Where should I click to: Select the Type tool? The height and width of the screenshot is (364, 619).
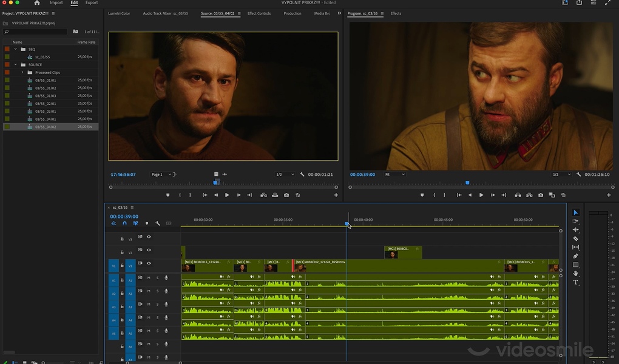coord(575,282)
